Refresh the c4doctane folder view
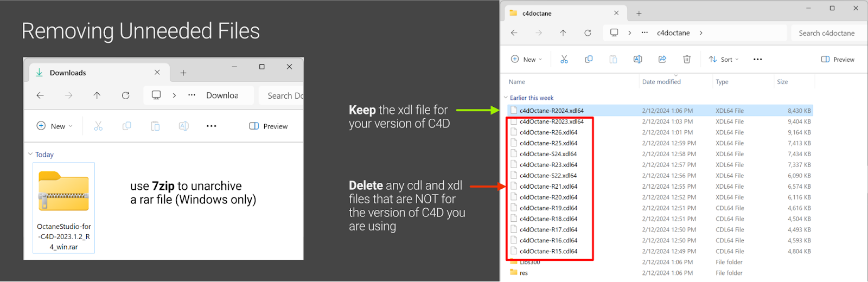The height and width of the screenshot is (282, 868). coord(588,33)
